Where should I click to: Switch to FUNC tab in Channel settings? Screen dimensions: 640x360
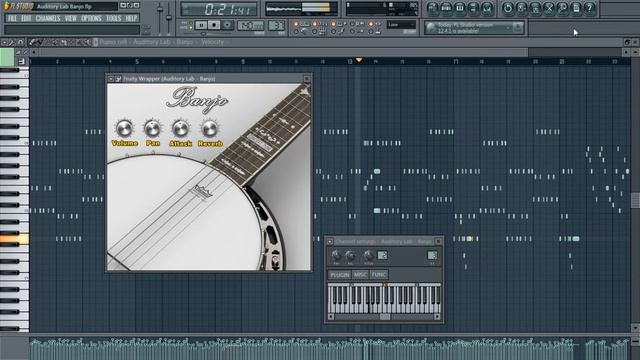click(379, 275)
